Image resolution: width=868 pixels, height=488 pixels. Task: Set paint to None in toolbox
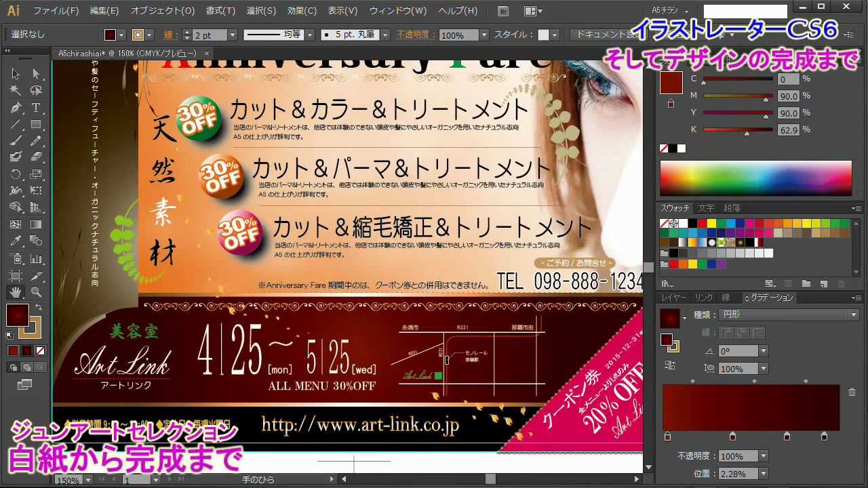[x=40, y=350]
